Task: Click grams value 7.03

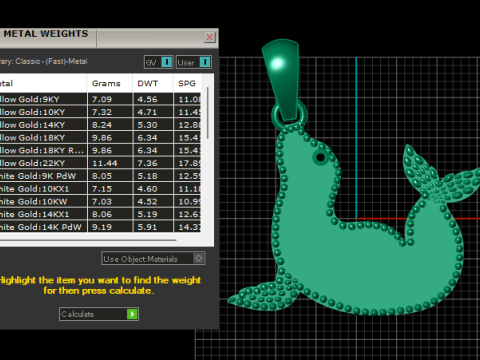Action: coord(102,202)
